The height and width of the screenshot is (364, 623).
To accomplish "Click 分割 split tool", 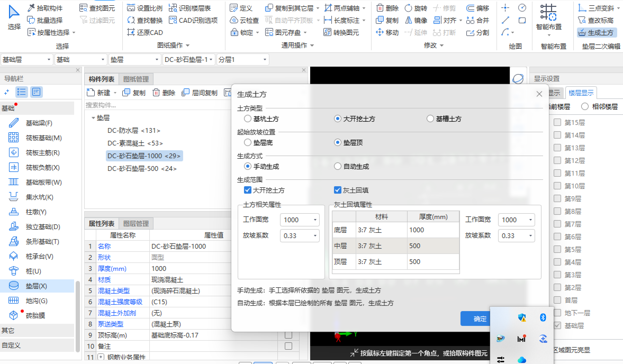I will coord(478,33).
